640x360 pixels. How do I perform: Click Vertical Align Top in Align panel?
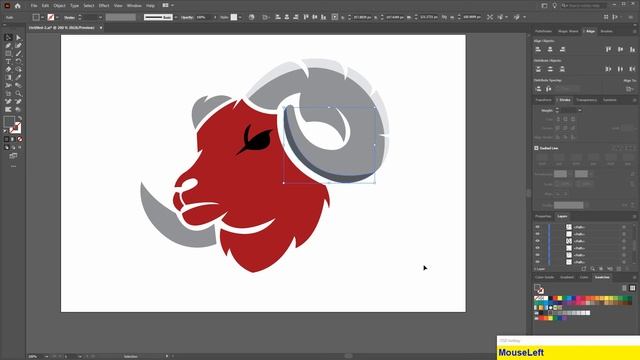click(609, 49)
